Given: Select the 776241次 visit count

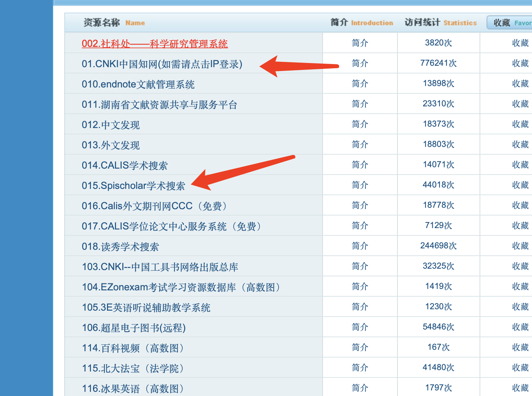Looking at the screenshot, I should (438, 63).
